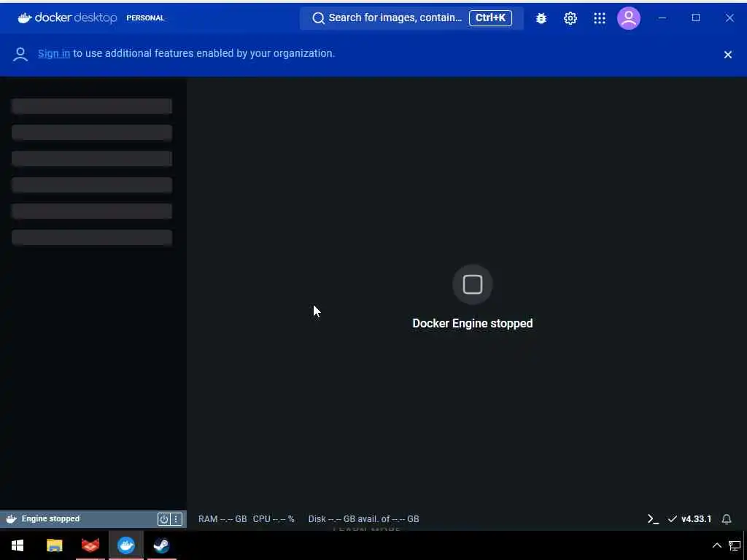Click the Docker Desktop whale logo
747x560 pixels.
[x=25, y=17]
